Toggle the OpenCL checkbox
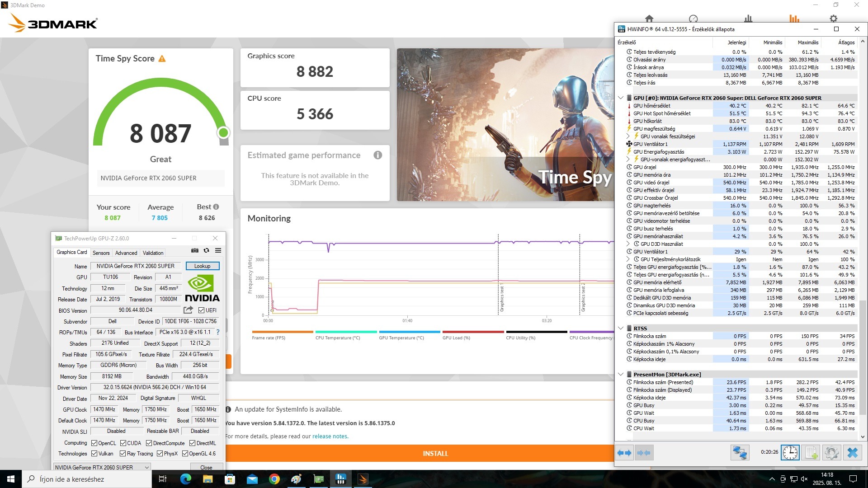The width and height of the screenshot is (868, 488). [94, 443]
